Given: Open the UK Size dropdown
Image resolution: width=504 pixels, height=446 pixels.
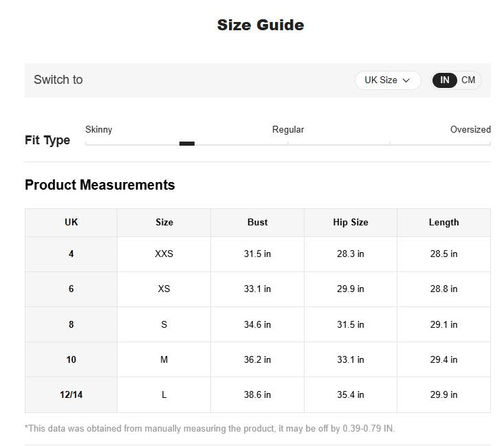Looking at the screenshot, I should coord(387,80).
